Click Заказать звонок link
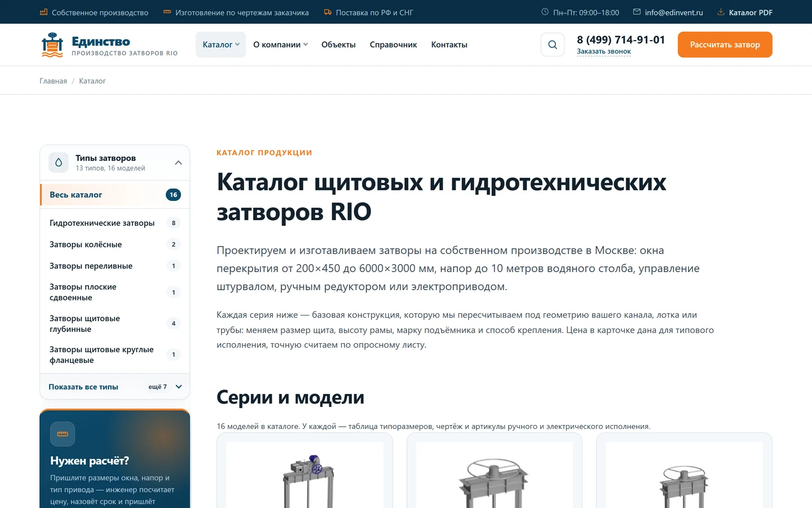 (603, 51)
